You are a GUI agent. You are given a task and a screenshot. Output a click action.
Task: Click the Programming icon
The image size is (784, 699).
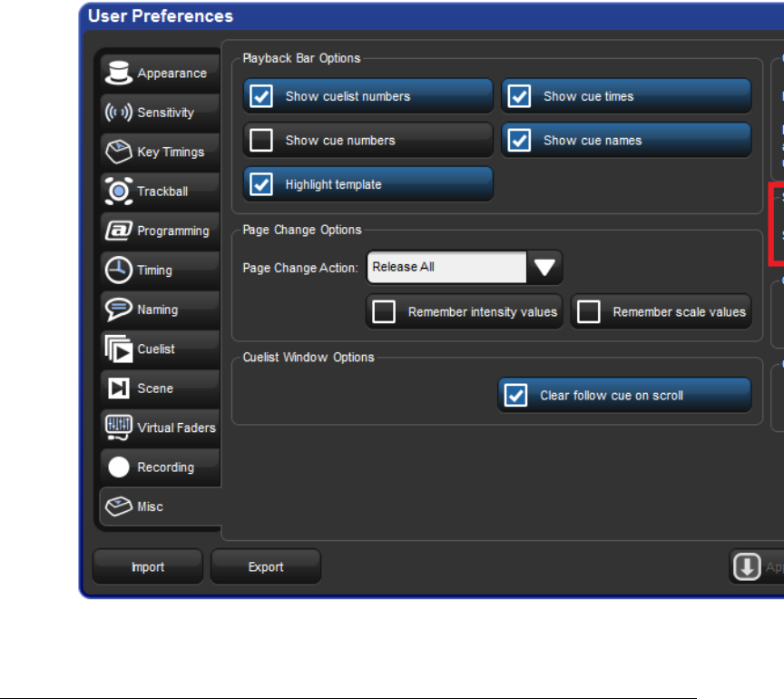119,231
